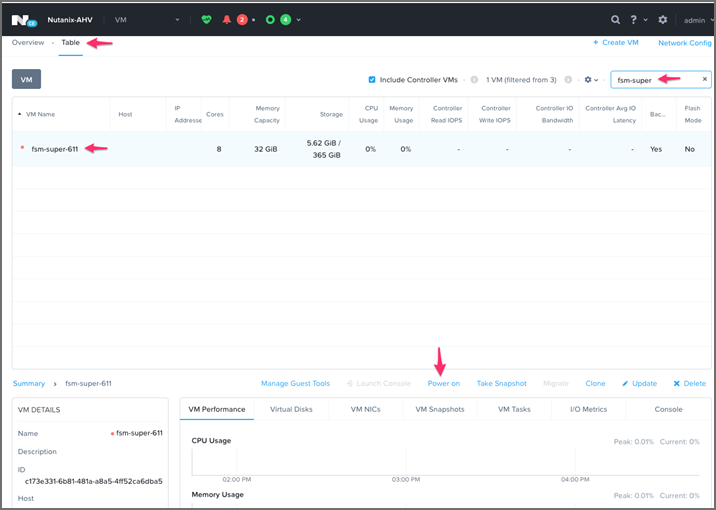
Task: Sort by Flash Mode column header
Action: [692, 114]
